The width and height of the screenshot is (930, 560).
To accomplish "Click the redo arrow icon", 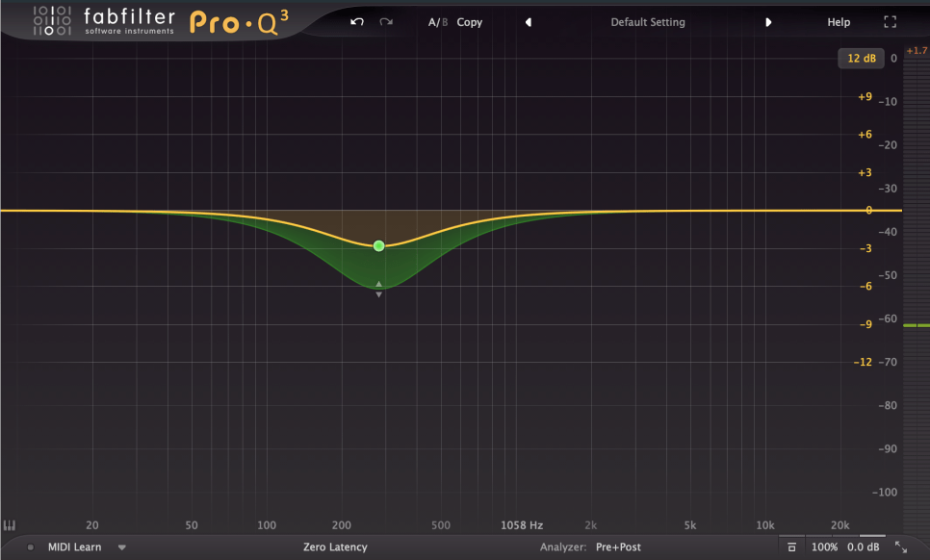I will click(386, 22).
